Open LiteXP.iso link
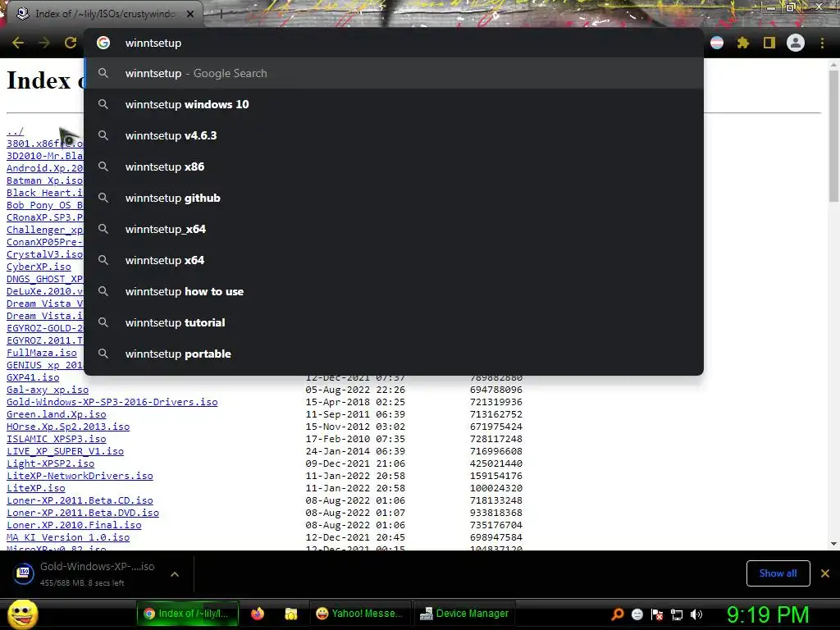This screenshot has width=840, height=630. 36,489
